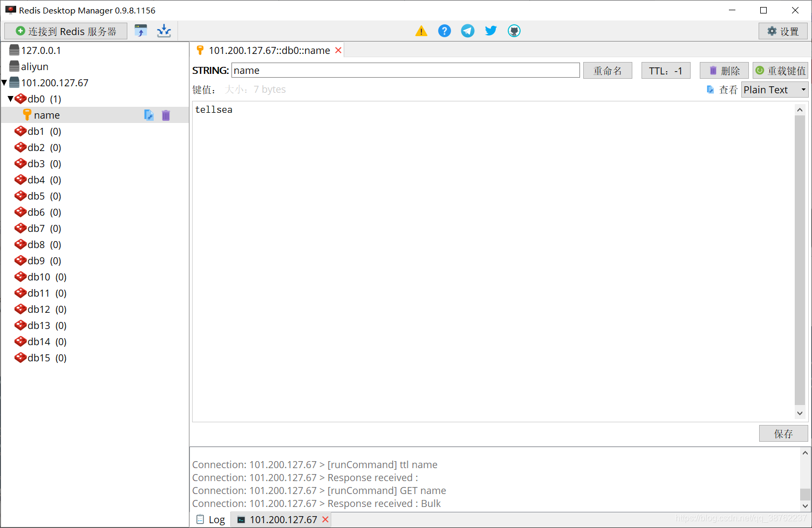The width and height of the screenshot is (812, 528).
Task: Switch to the Log tab
Action: pyautogui.click(x=211, y=519)
